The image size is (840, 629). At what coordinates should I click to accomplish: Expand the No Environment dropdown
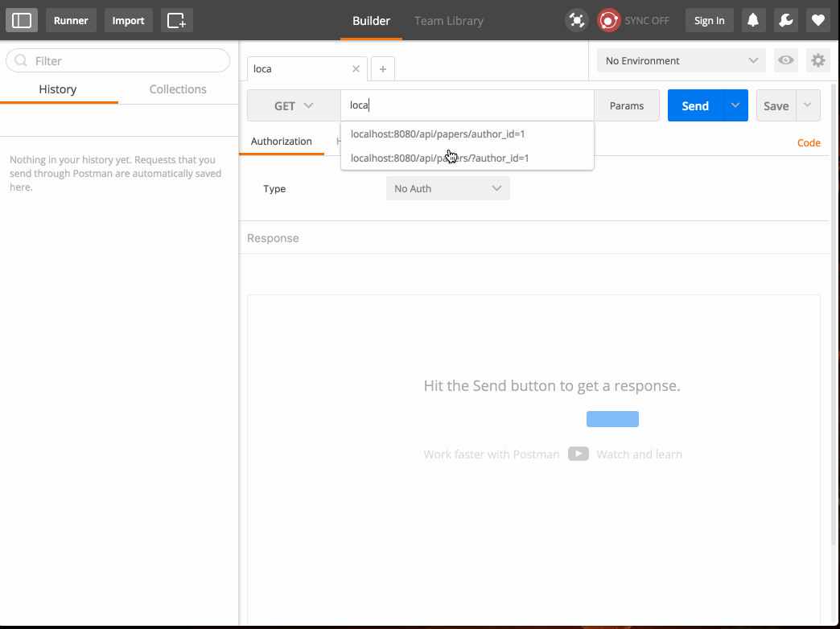tap(681, 60)
